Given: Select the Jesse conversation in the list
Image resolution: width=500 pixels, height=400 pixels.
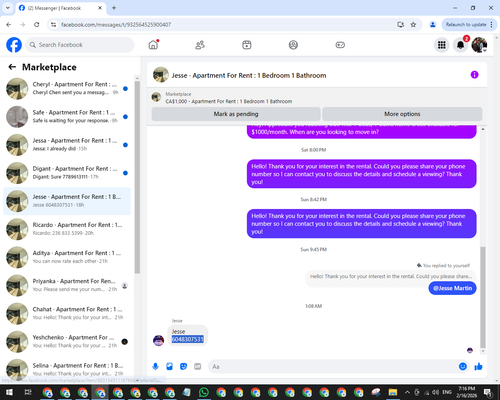Looking at the screenshot, I should (x=67, y=201).
